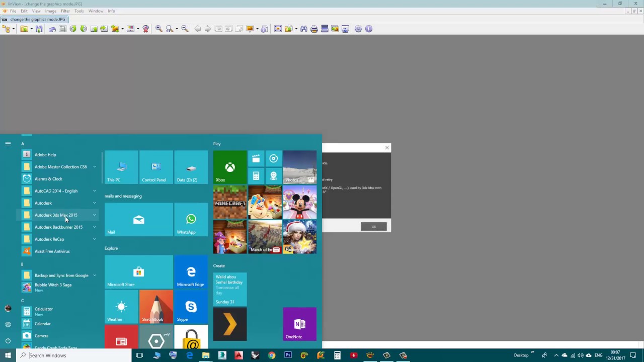This screenshot has width=644, height=362.
Task: Click the Search Windows input field
Action: (74, 355)
